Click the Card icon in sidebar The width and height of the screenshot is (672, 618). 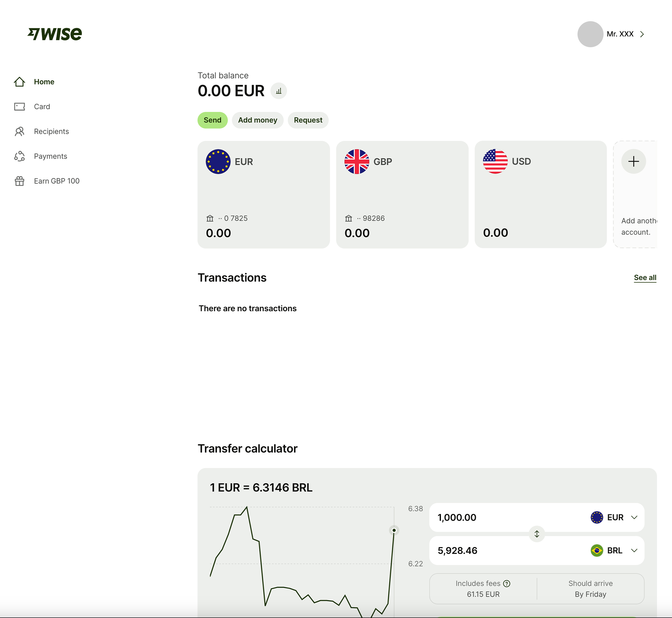tap(19, 107)
